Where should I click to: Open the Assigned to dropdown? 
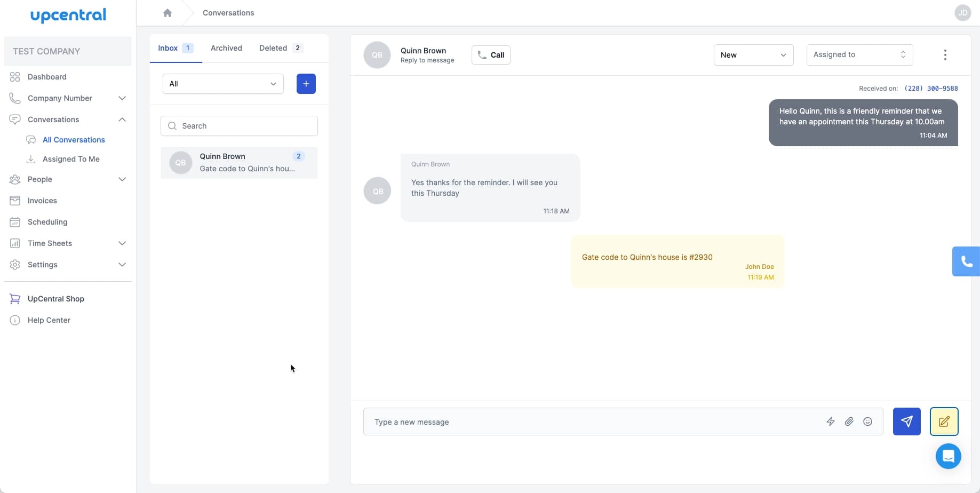[859, 54]
